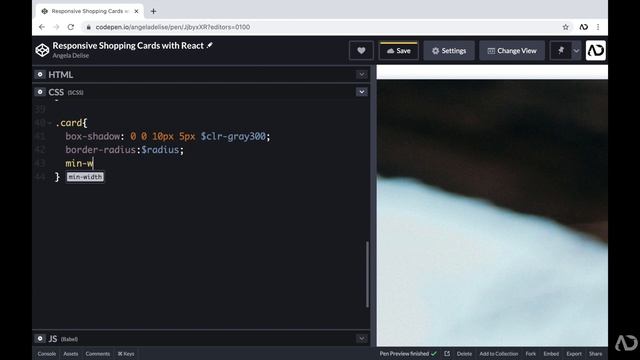The width and height of the screenshot is (640, 360).
Task: Click Add to Collection
Action: pyautogui.click(x=498, y=353)
